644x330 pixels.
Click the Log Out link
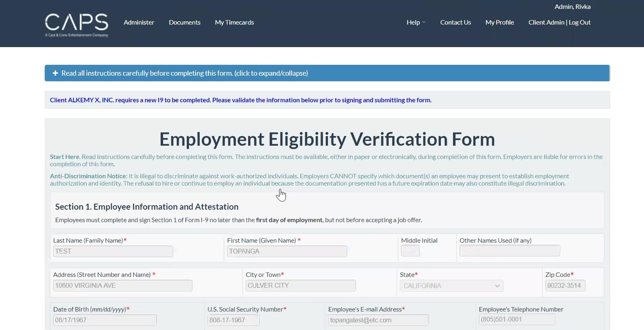(580, 23)
